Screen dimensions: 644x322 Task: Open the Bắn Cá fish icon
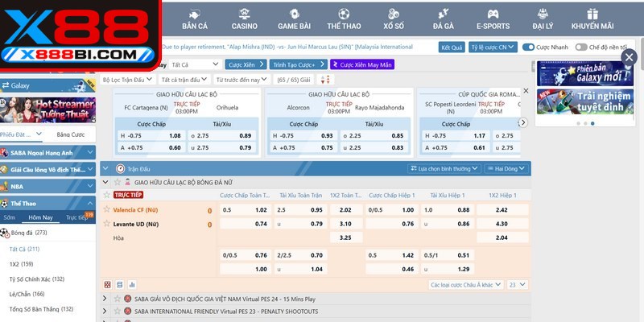195,14
